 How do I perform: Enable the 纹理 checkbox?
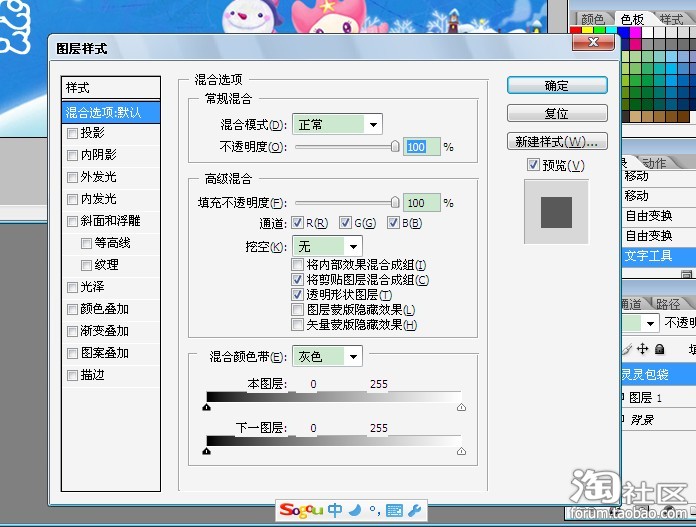coord(87,265)
